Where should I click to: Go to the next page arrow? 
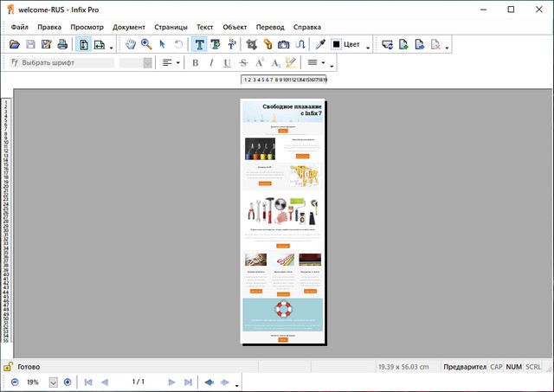coord(171,382)
